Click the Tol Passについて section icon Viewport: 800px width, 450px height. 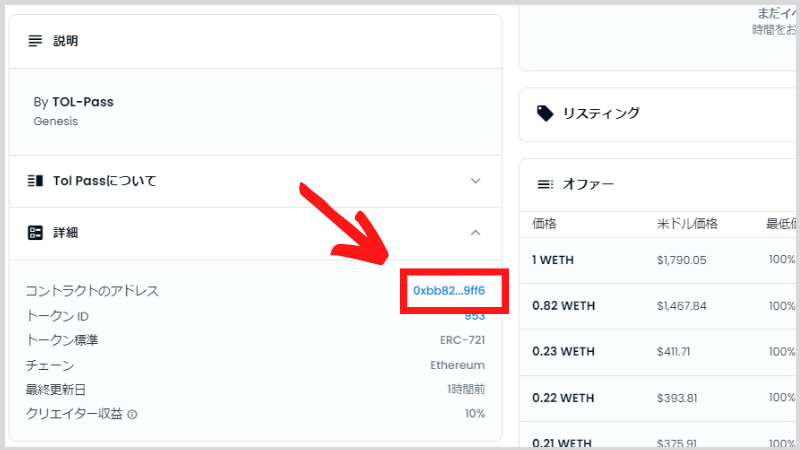pos(35,181)
